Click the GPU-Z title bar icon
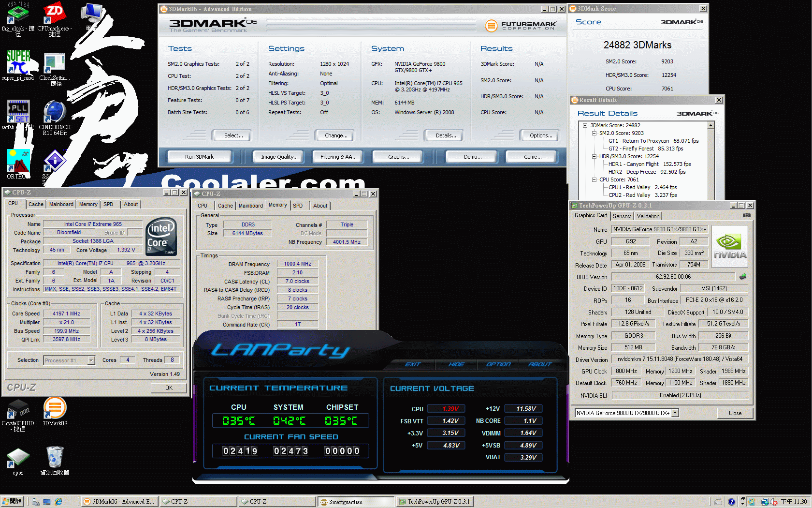The image size is (812, 508). [575, 206]
